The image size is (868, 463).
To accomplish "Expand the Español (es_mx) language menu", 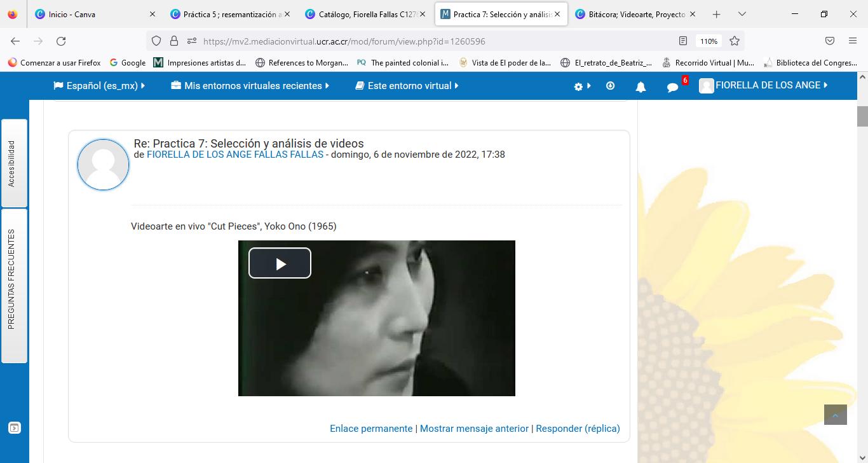I will tap(99, 86).
